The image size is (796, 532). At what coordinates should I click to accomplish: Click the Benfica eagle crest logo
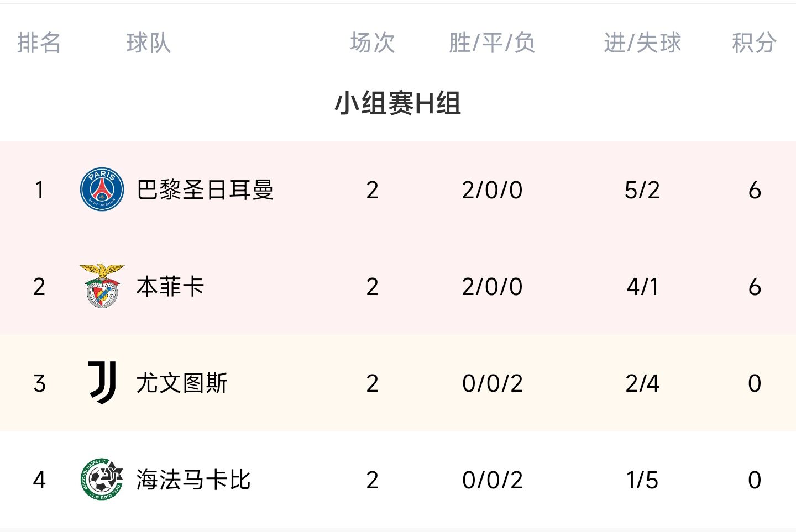[102, 286]
